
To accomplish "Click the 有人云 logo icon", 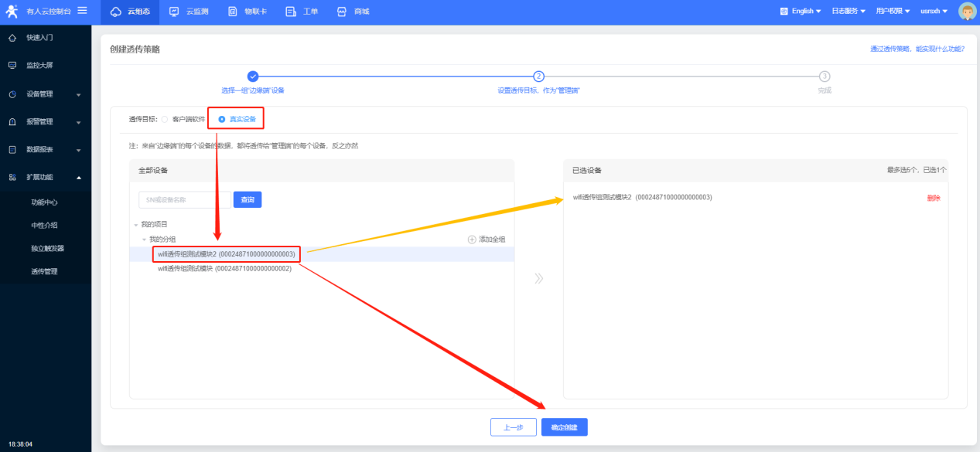I will [x=12, y=11].
